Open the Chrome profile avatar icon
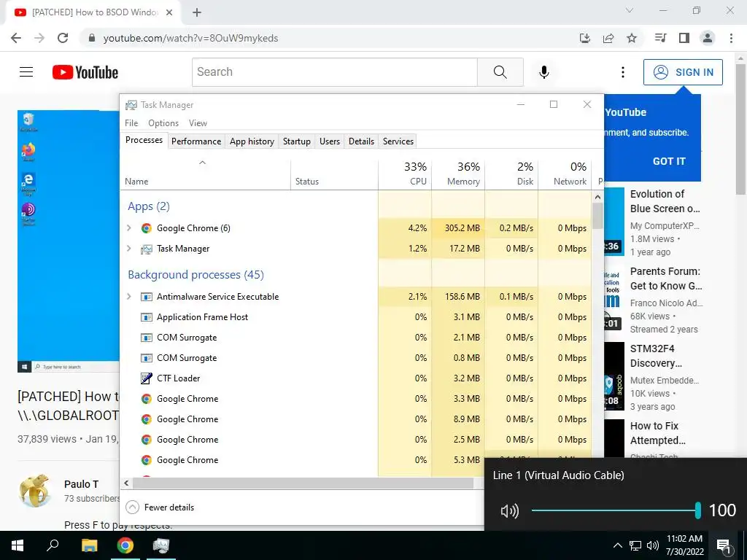The width and height of the screenshot is (747, 560). pos(708,38)
